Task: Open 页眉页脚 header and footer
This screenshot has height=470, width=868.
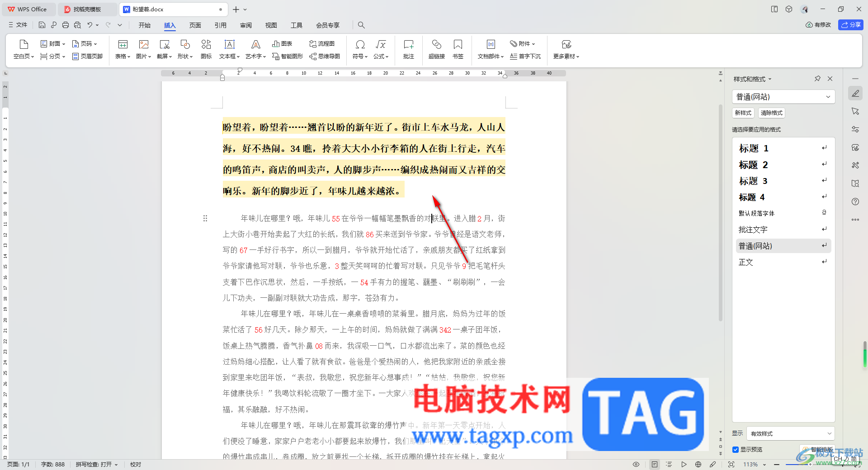Action: tap(87, 56)
